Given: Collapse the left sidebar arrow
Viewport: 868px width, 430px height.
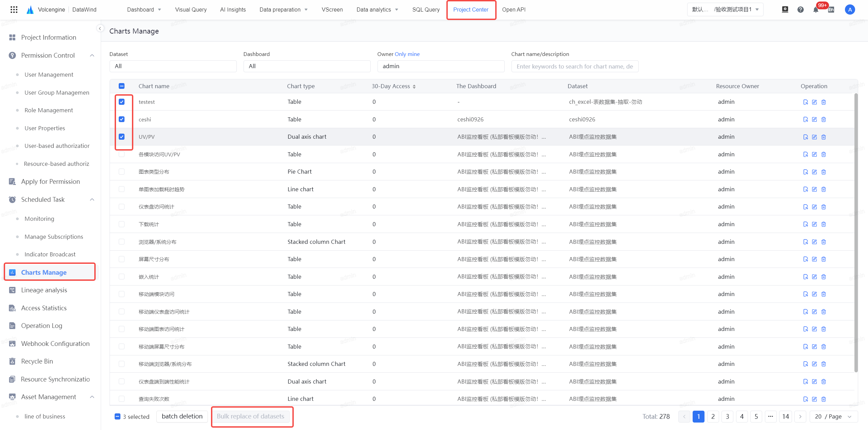Looking at the screenshot, I should (100, 28).
